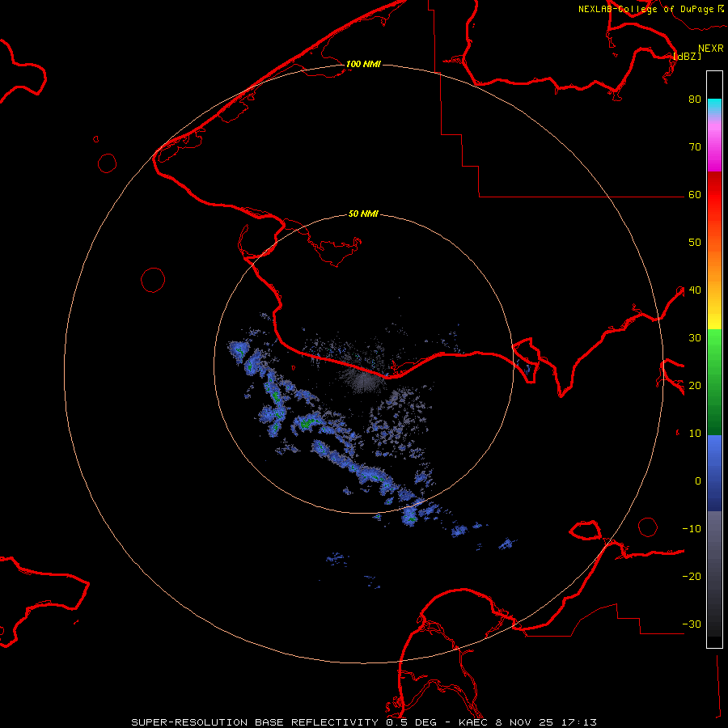This screenshot has height=728, width=728.
Task: Click the NEXR label near the legend
Action: point(711,49)
